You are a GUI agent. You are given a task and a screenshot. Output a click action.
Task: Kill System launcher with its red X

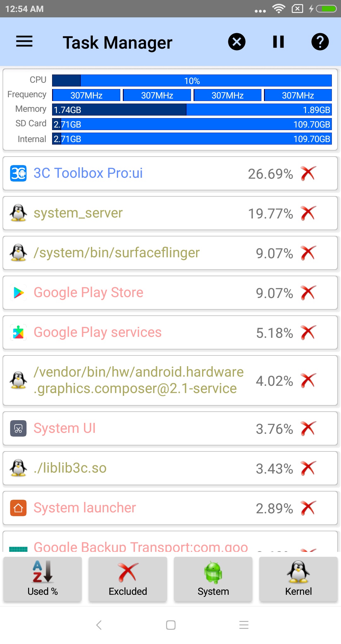pyautogui.click(x=308, y=508)
